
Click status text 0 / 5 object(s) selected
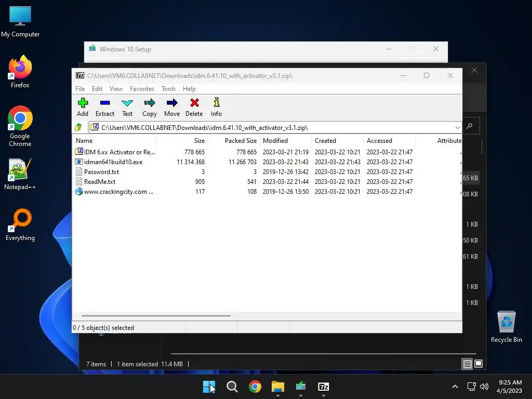click(x=103, y=328)
